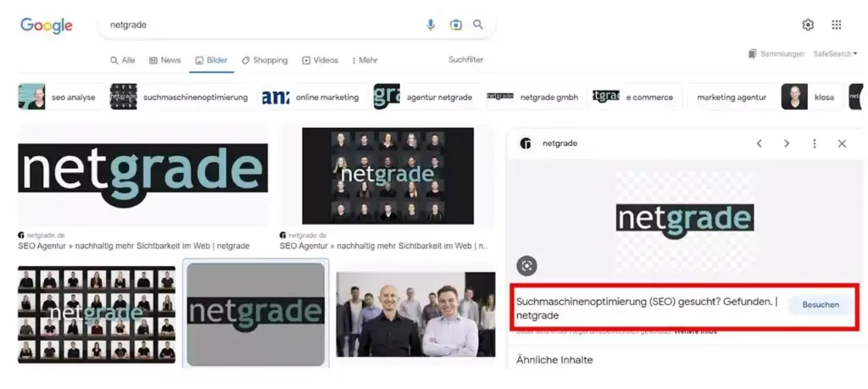
Task: Expand the SafeSearch dropdown
Action: tap(836, 53)
